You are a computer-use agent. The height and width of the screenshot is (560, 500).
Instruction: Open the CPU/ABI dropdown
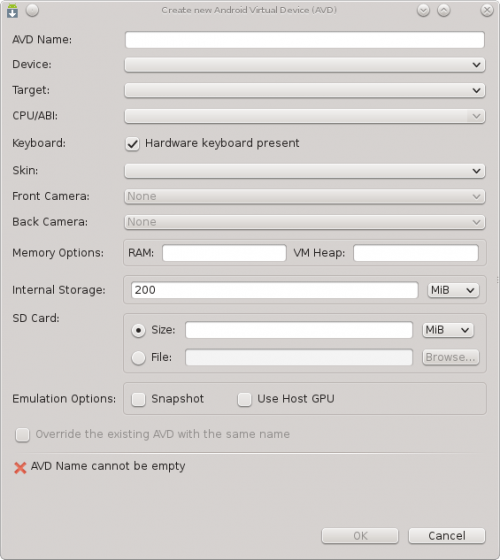point(305,116)
